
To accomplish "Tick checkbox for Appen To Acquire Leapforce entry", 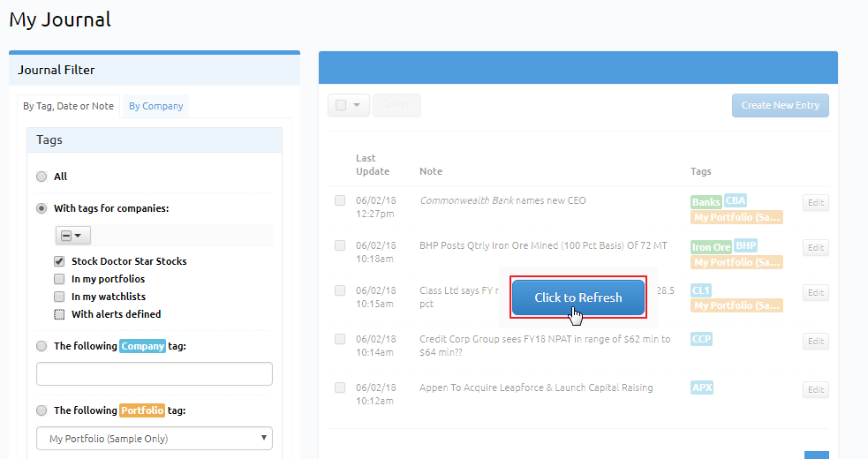I will pos(340,388).
